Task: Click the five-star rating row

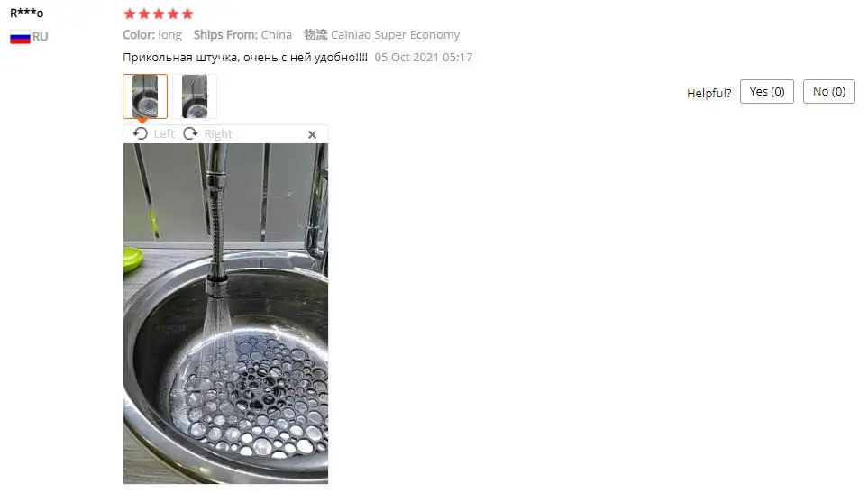Action: pos(159,14)
